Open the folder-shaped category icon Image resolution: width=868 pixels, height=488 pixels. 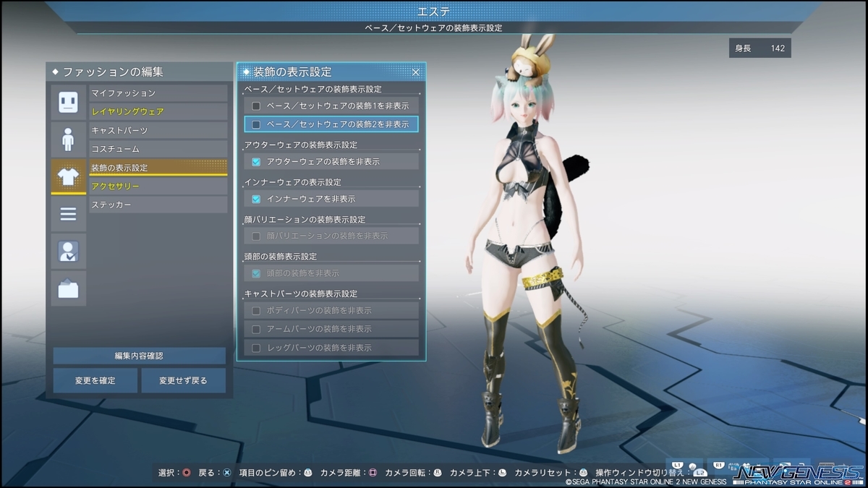[68, 289]
